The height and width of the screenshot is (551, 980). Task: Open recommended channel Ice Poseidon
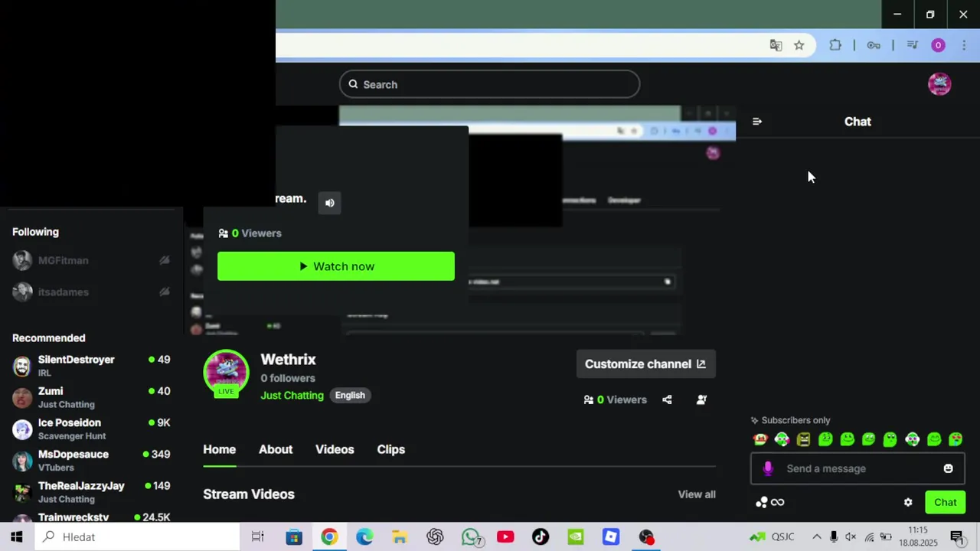point(92,429)
